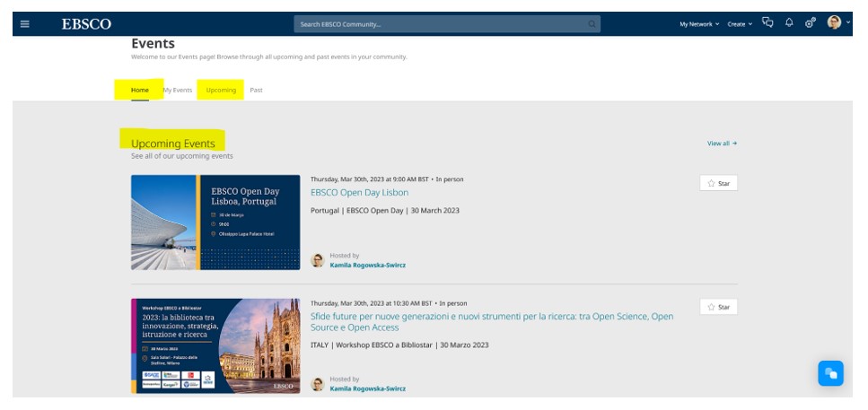Viewport: 868px width, 410px height.
Task: Click the View all link
Action: tap(722, 144)
